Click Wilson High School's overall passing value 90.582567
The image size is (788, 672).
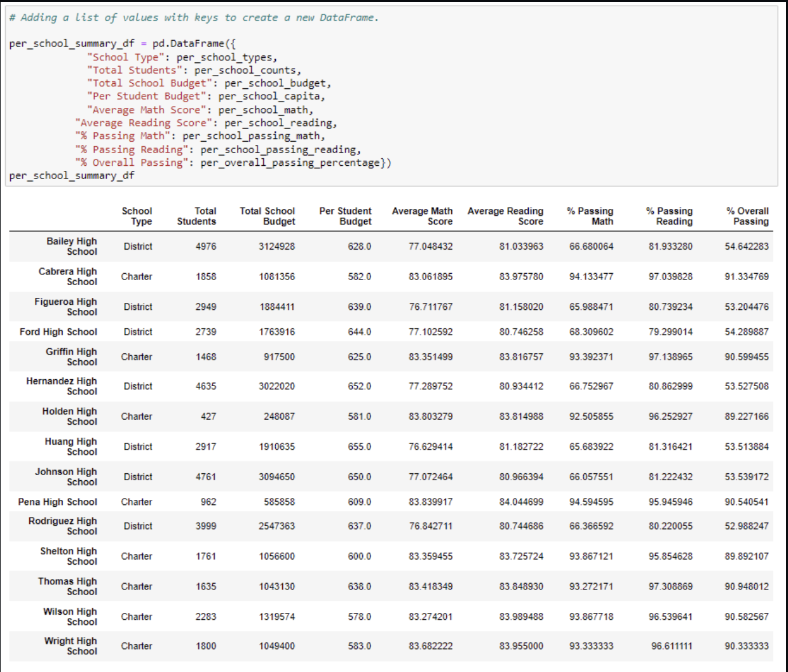(x=747, y=616)
